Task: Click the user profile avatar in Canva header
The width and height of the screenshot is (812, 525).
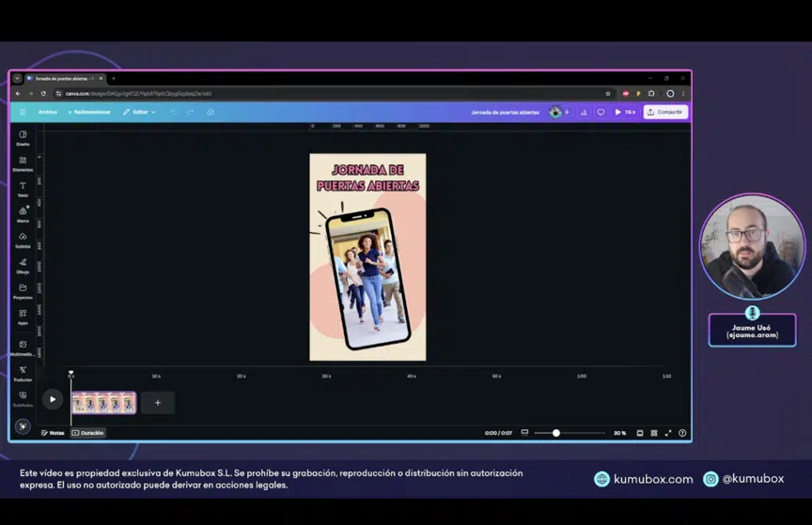Action: (555, 112)
